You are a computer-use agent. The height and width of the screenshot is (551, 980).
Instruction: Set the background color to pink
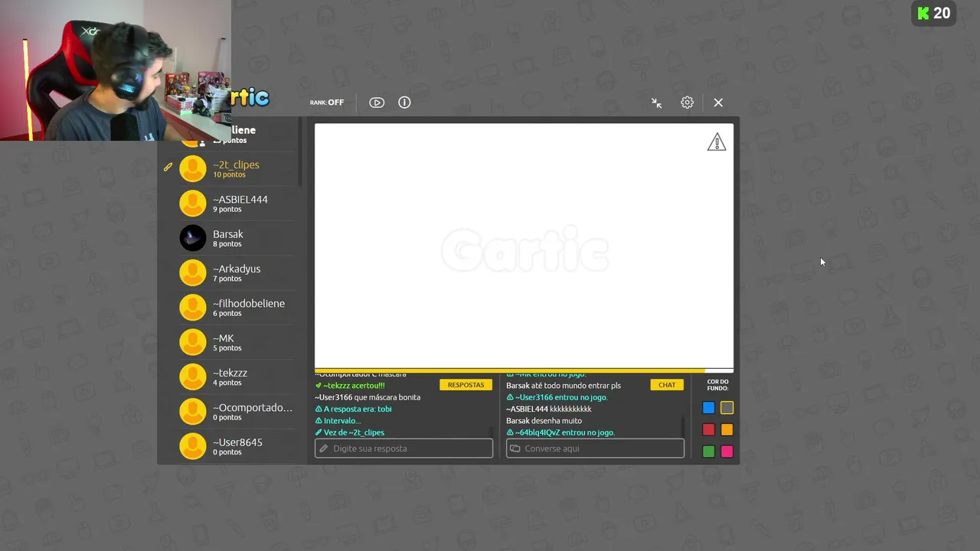[727, 452]
